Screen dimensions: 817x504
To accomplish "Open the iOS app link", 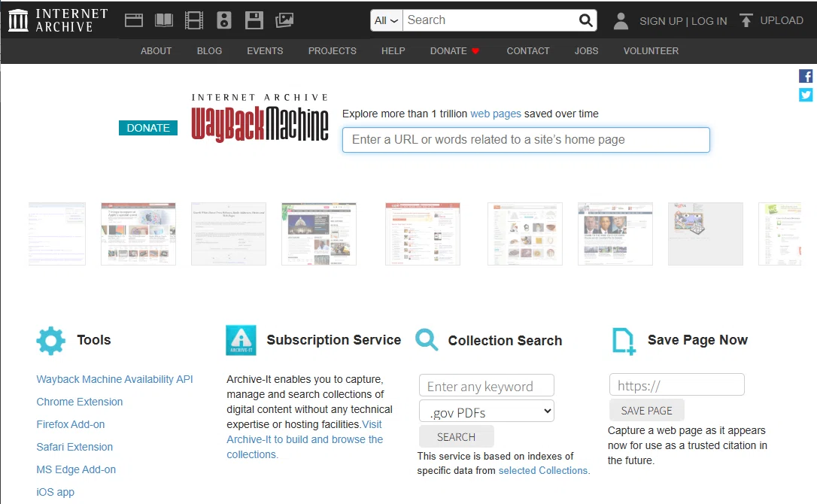I will (x=55, y=492).
